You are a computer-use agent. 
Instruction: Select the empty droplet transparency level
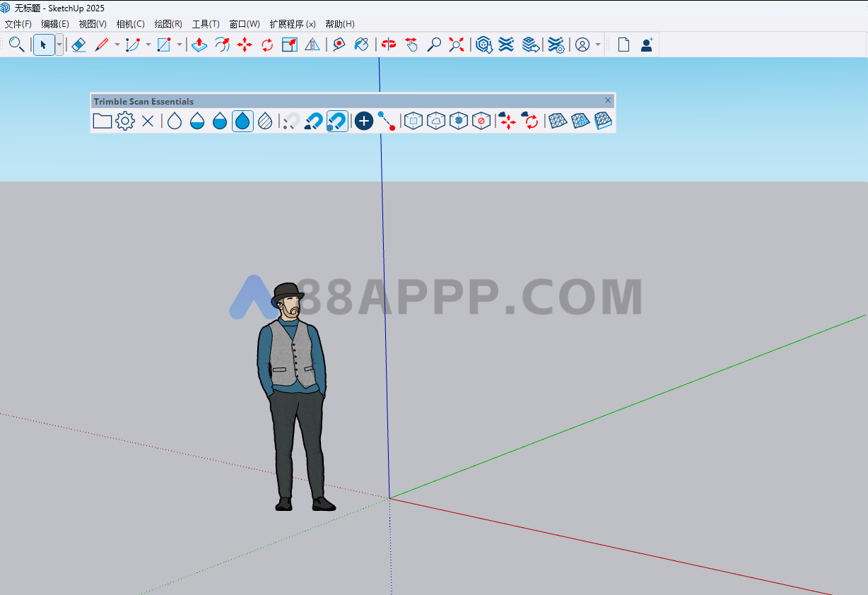coord(175,121)
